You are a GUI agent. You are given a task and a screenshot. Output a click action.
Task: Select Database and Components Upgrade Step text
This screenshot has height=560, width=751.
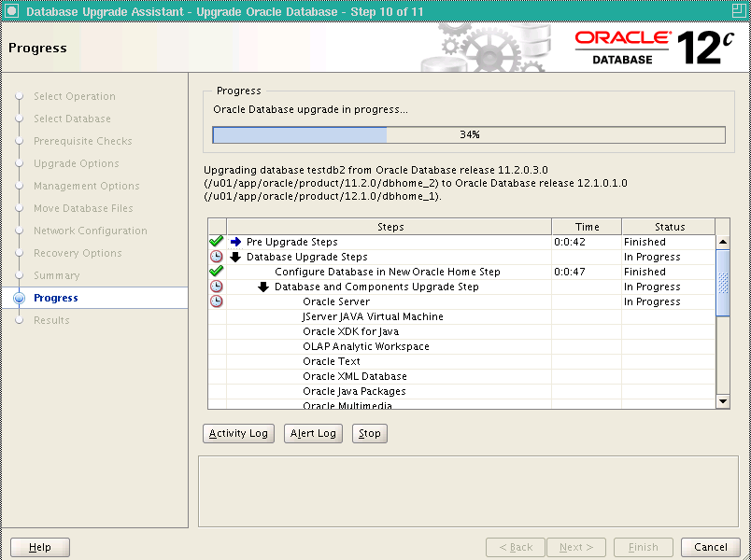(376, 287)
